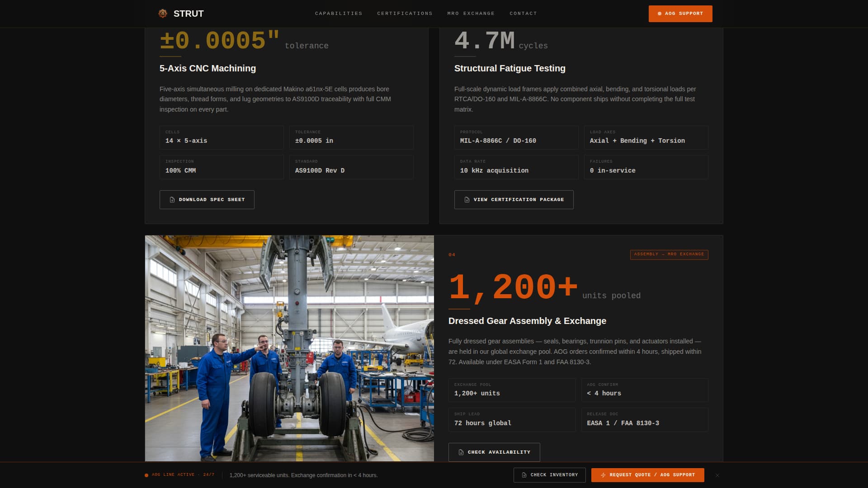Image resolution: width=868 pixels, height=488 pixels.
Task: Click the Request Quote / AOG Support button
Action: (x=647, y=475)
